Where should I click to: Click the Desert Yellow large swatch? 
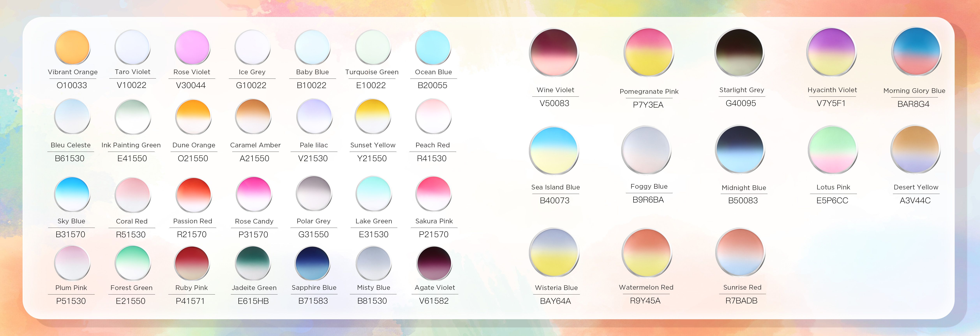coord(916,149)
